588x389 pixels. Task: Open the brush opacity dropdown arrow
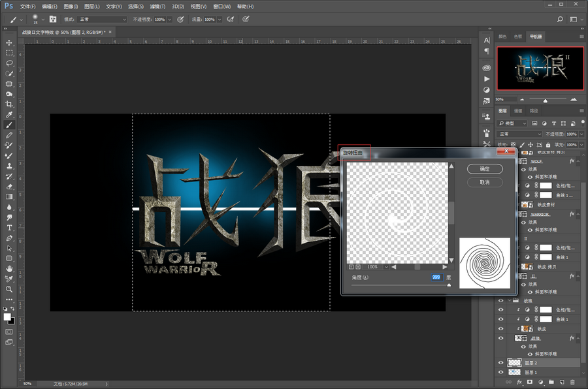170,20
